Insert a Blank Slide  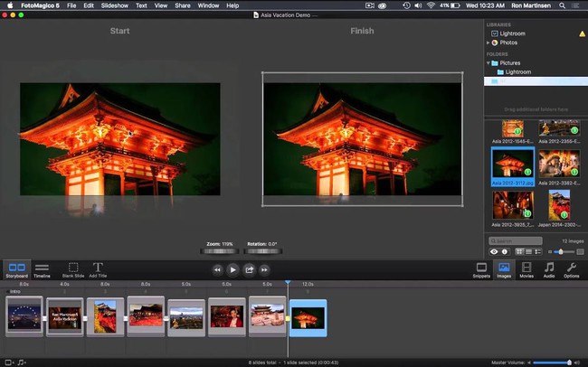73,270
